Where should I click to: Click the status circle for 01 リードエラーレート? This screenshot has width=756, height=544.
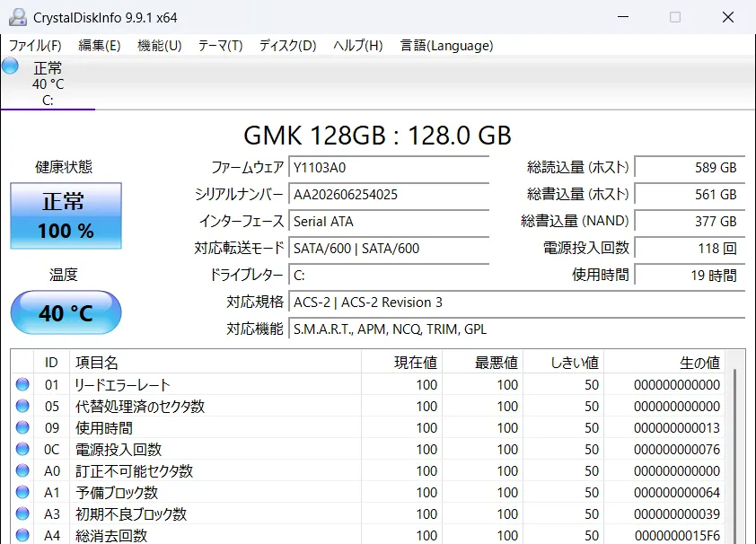[x=22, y=384]
